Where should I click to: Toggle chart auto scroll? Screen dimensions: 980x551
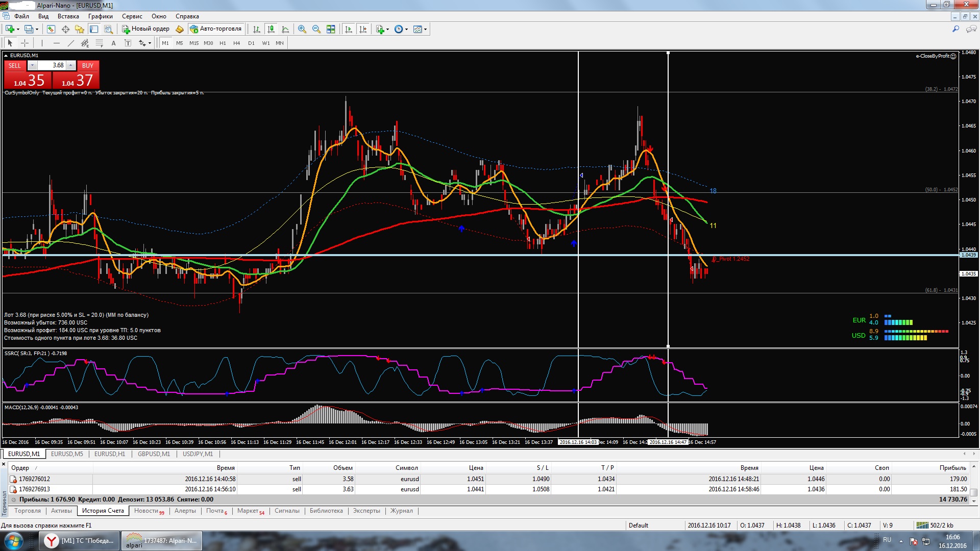349,29
